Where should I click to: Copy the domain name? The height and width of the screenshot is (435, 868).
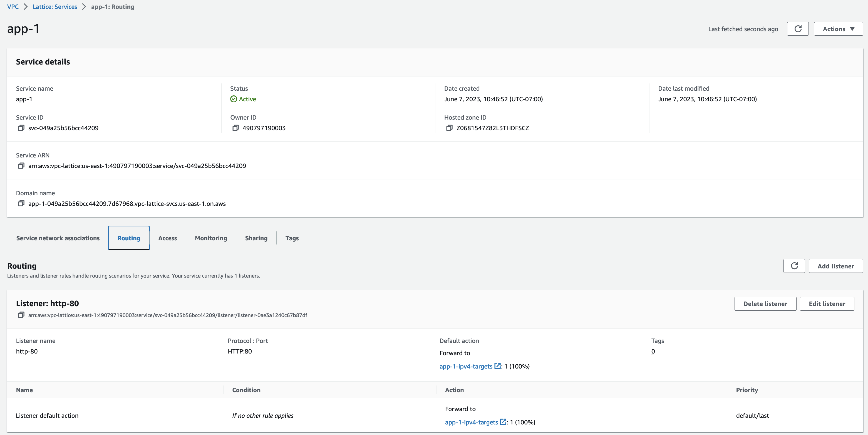[21, 203]
